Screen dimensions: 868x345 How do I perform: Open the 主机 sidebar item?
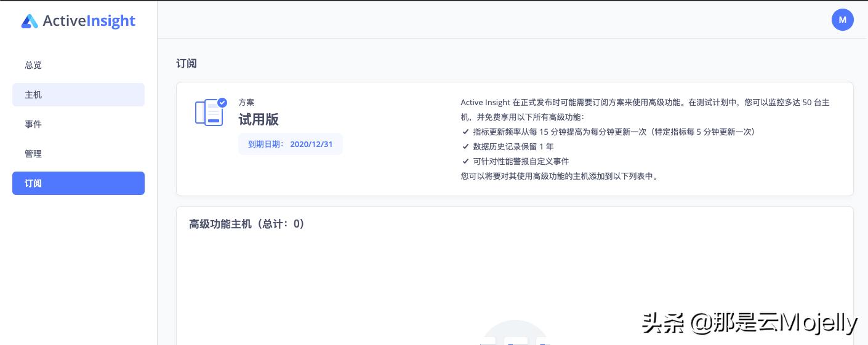[x=78, y=95]
